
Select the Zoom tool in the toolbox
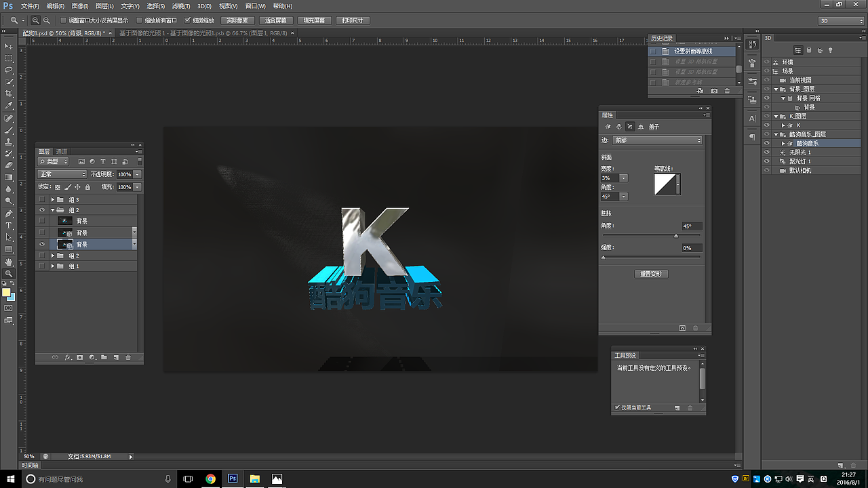[x=9, y=274]
